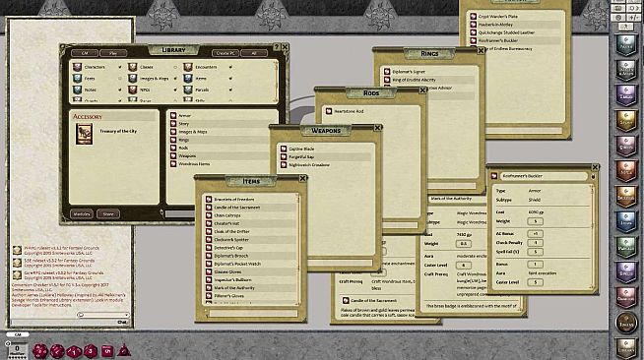Screen dimensions: 644x360
Task: Select Weapons row in Library list
Action: pyautogui.click(x=219, y=155)
